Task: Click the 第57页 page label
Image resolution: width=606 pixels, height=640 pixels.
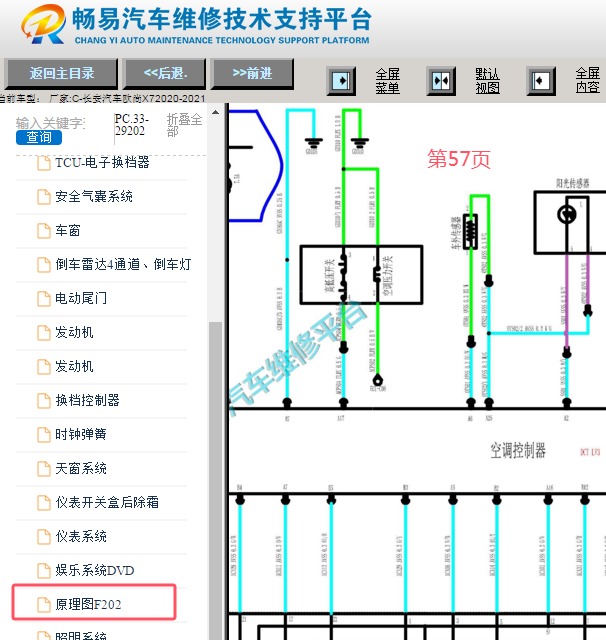Action: click(459, 158)
